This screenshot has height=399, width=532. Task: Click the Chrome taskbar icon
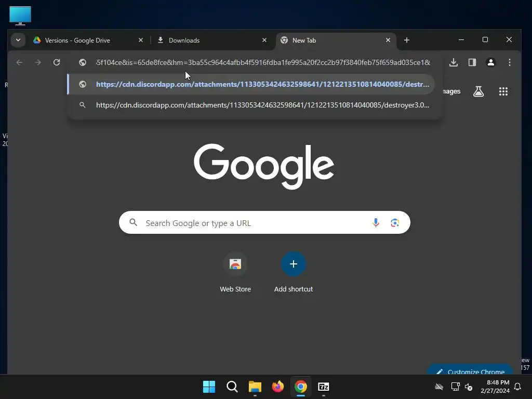[x=301, y=387]
